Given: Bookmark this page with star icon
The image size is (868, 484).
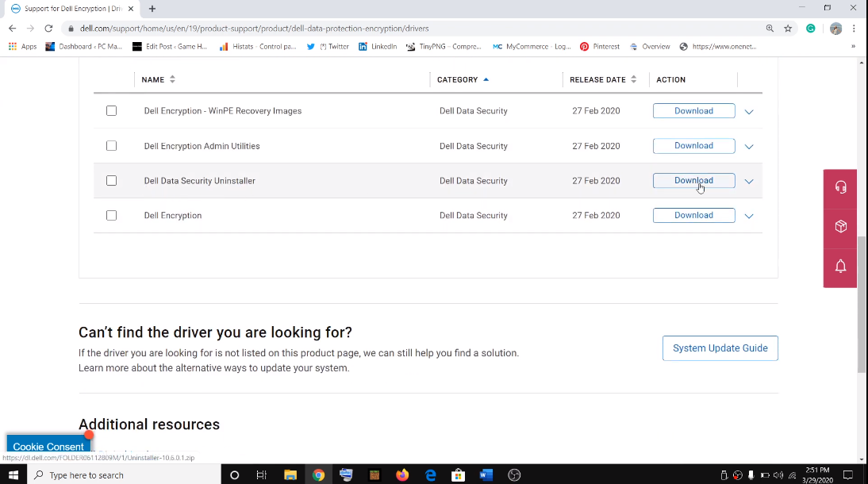Looking at the screenshot, I should click(x=788, y=29).
